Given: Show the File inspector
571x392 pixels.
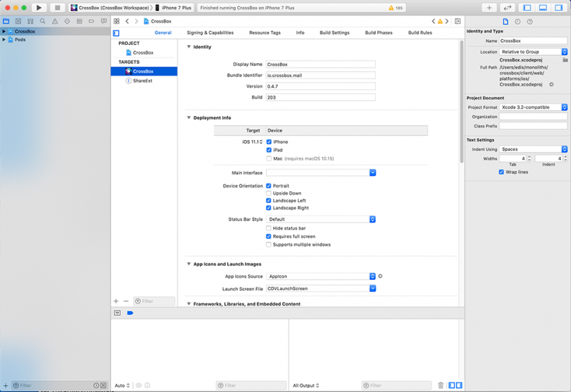Looking at the screenshot, I should 506,22.
